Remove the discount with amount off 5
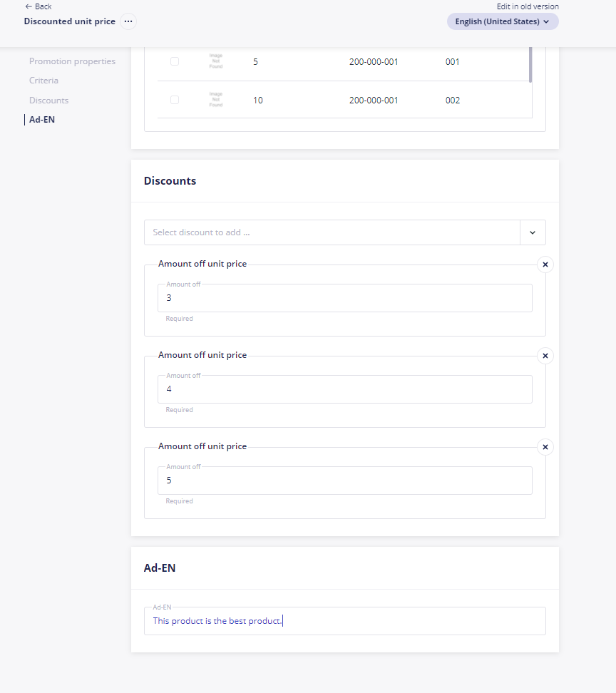616x693 pixels. click(x=545, y=447)
